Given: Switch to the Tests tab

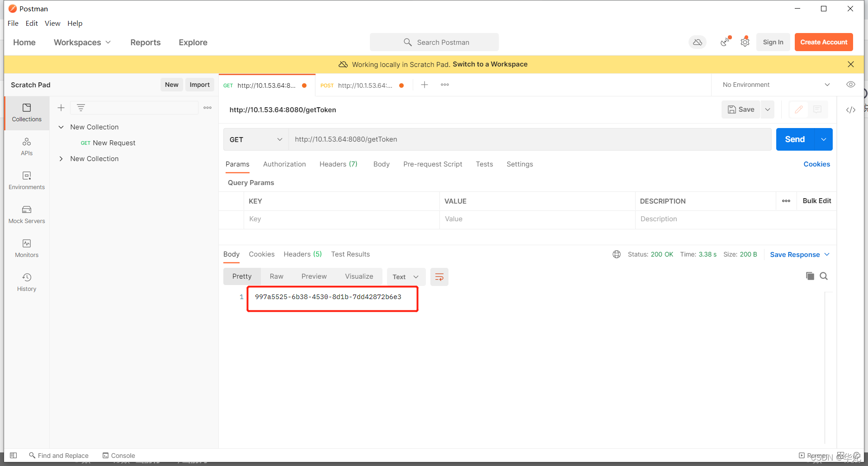Looking at the screenshot, I should click(x=484, y=164).
